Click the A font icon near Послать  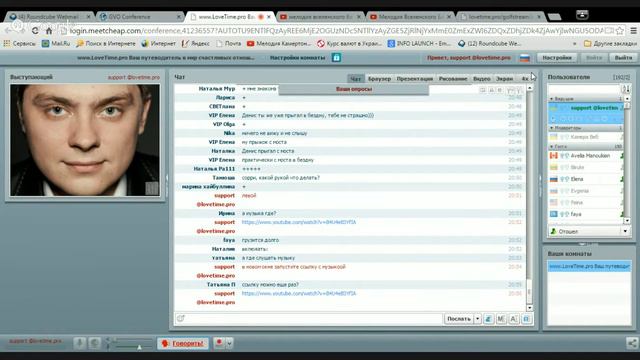(513, 319)
